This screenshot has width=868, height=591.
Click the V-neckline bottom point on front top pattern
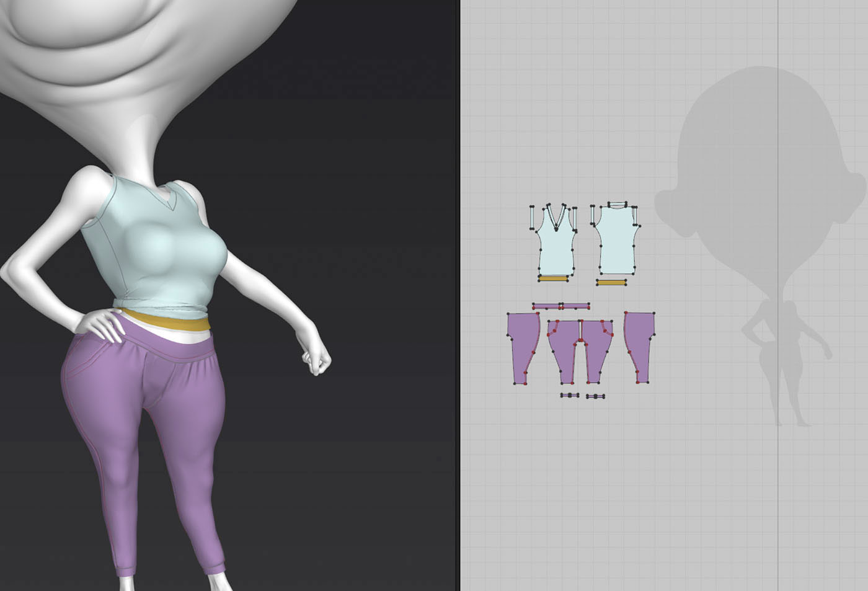tap(556, 229)
